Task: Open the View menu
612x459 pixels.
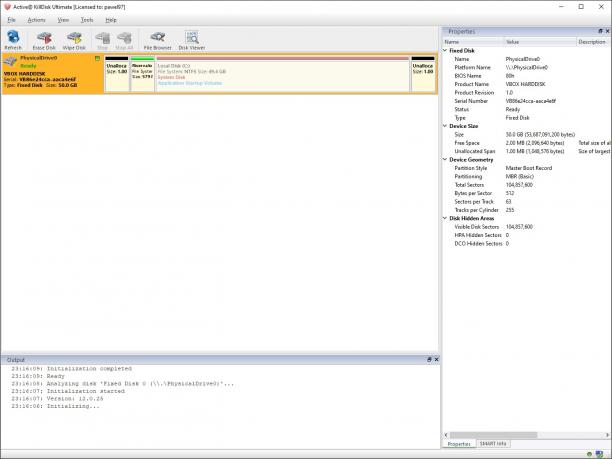Action: 63,20
